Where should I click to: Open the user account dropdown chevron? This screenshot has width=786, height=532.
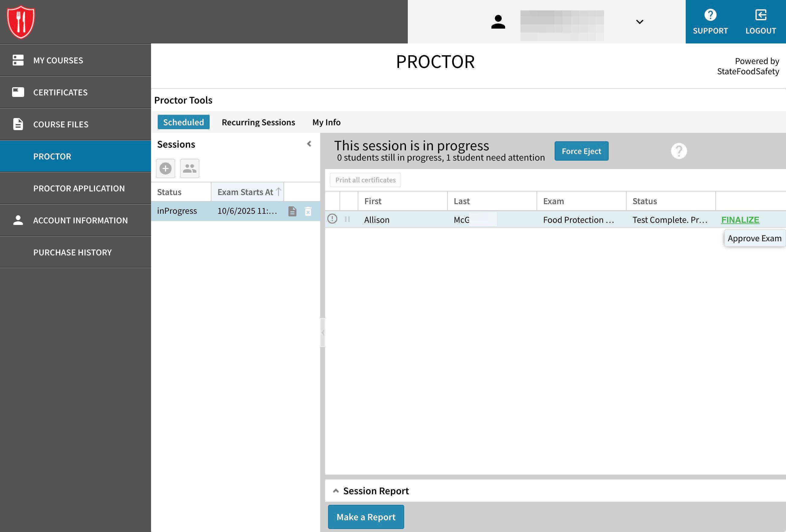click(x=639, y=22)
